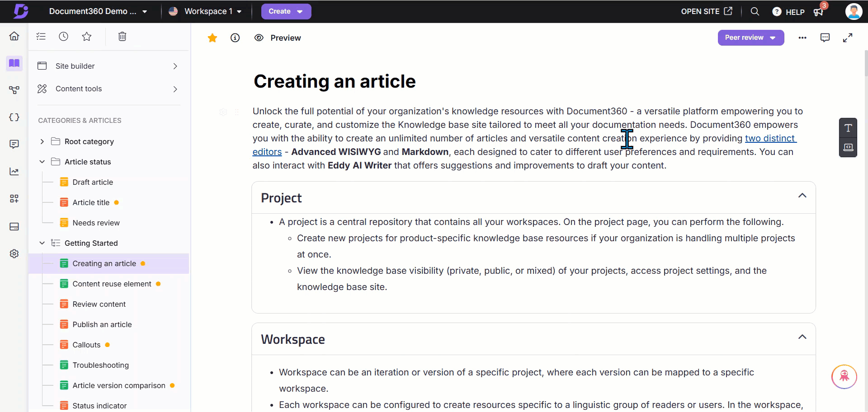Open the What's new megaphone notifications
This screenshot has height=412, width=868.
click(x=819, y=12)
